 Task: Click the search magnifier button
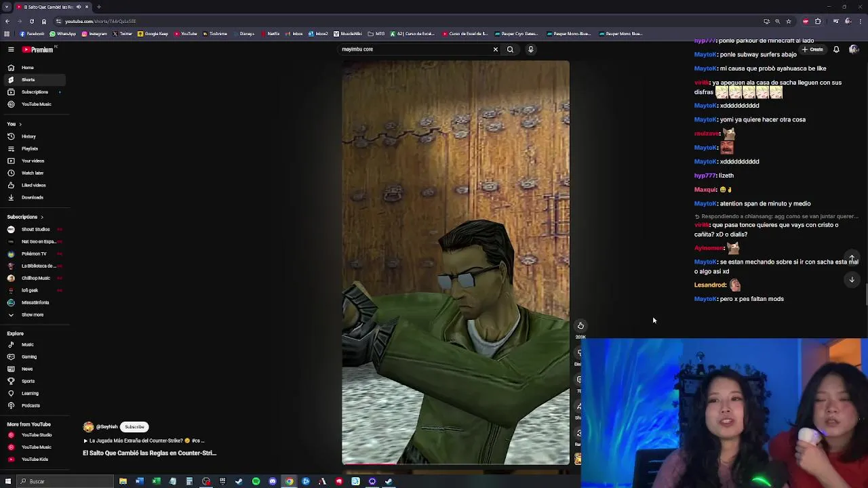tap(510, 49)
